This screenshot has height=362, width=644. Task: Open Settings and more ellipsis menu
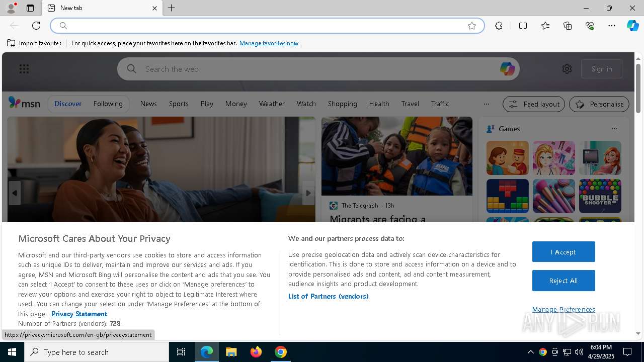coord(612,26)
